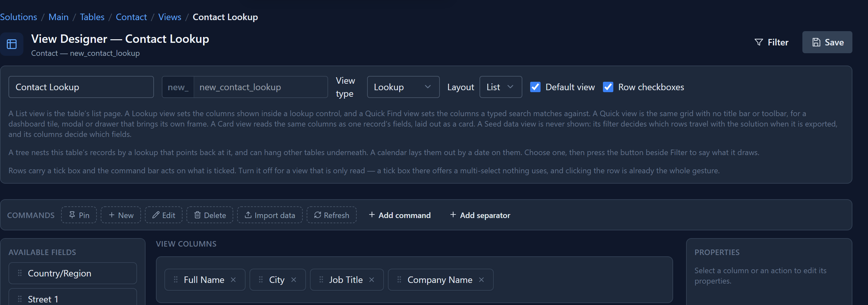This screenshot has width=868, height=305.
Task: Click the Pin command in the command bar
Action: [x=79, y=215]
